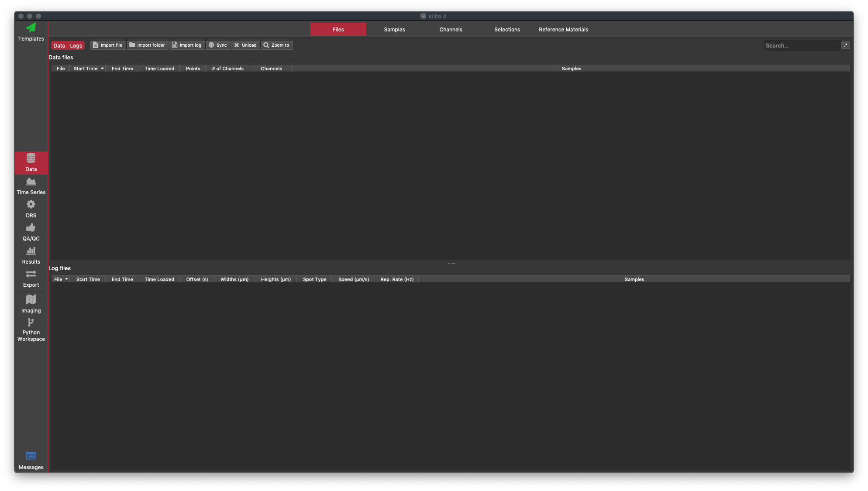This screenshot has width=868, height=491.
Task: Open the Results panel
Action: 31,255
